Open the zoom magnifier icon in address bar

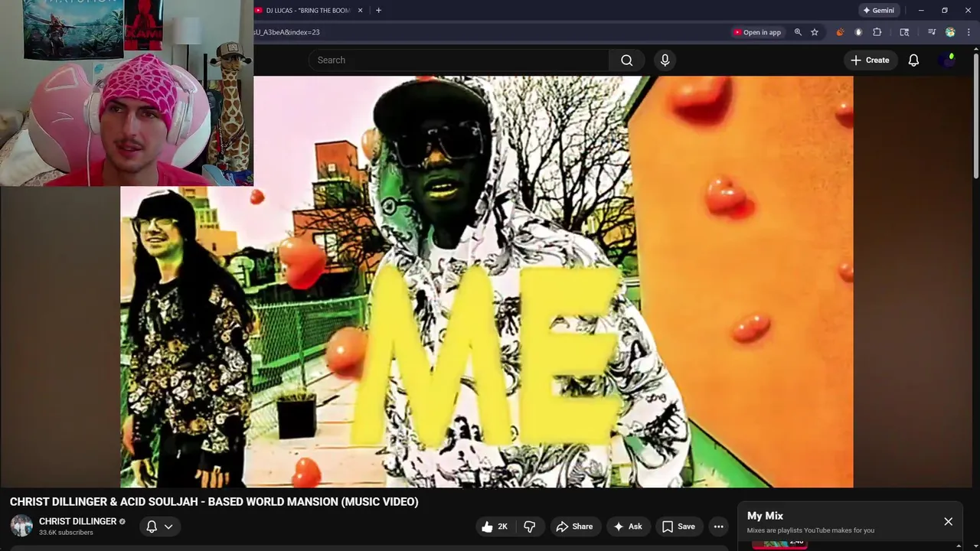pyautogui.click(x=798, y=32)
